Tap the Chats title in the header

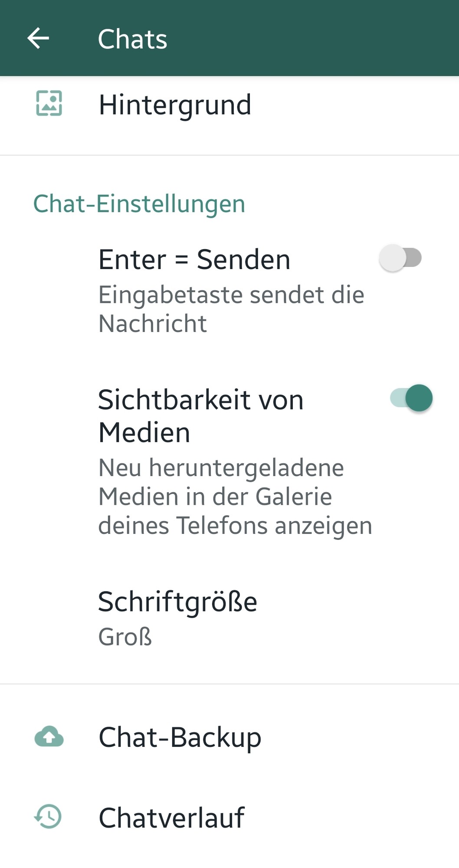[132, 39]
